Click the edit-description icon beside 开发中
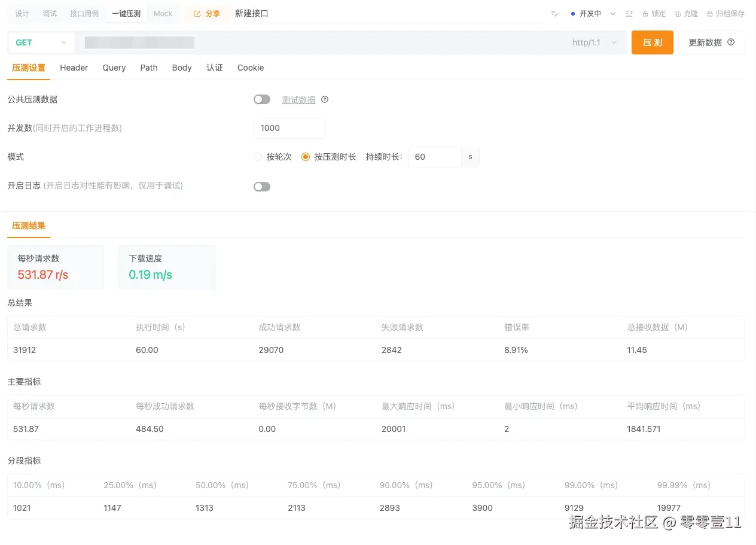 click(x=554, y=13)
